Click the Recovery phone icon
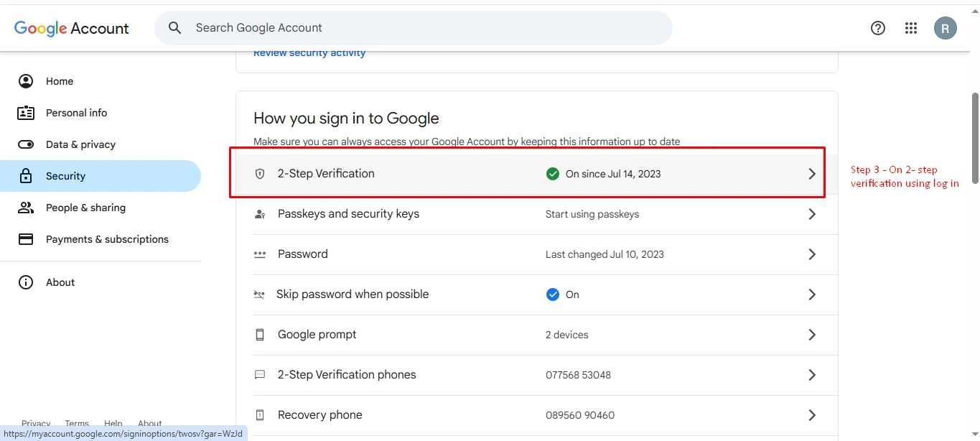 click(260, 415)
